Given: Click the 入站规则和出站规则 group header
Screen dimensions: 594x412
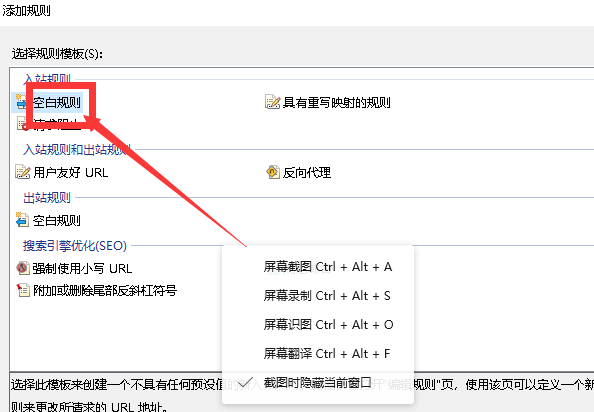Looking at the screenshot, I should pos(77,150).
